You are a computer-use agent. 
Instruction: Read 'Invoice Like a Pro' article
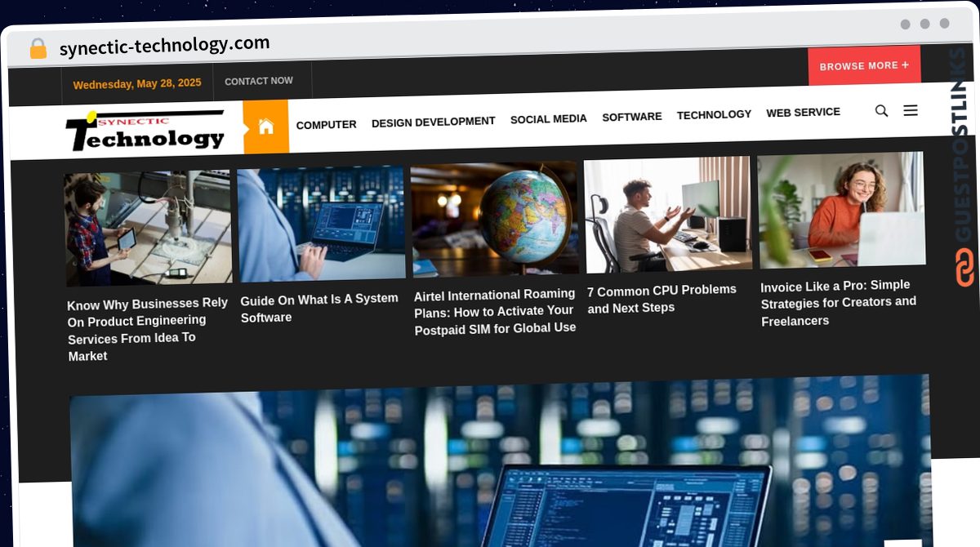839,303
